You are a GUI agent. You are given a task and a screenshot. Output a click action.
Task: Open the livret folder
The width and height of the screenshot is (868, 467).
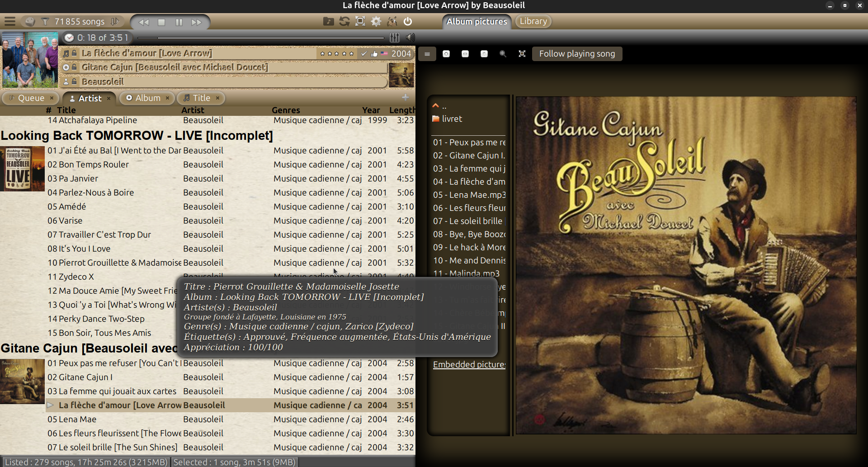click(447, 119)
